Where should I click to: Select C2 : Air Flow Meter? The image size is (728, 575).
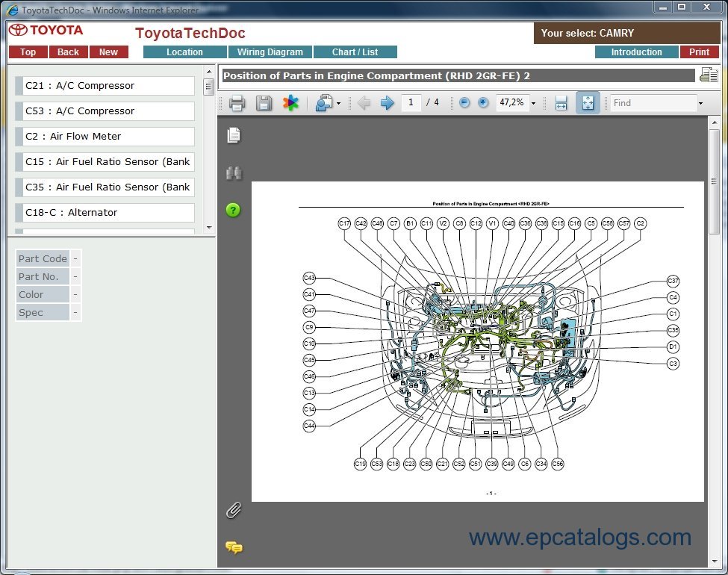coord(105,136)
